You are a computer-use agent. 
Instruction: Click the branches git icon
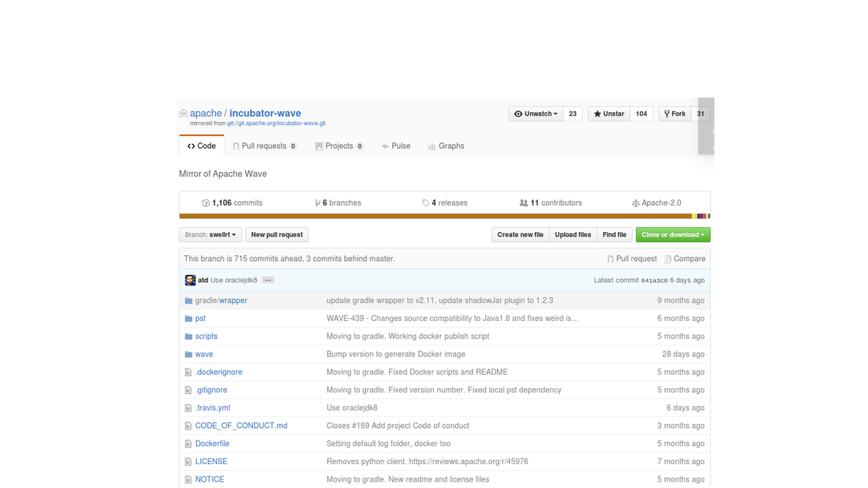(x=318, y=203)
